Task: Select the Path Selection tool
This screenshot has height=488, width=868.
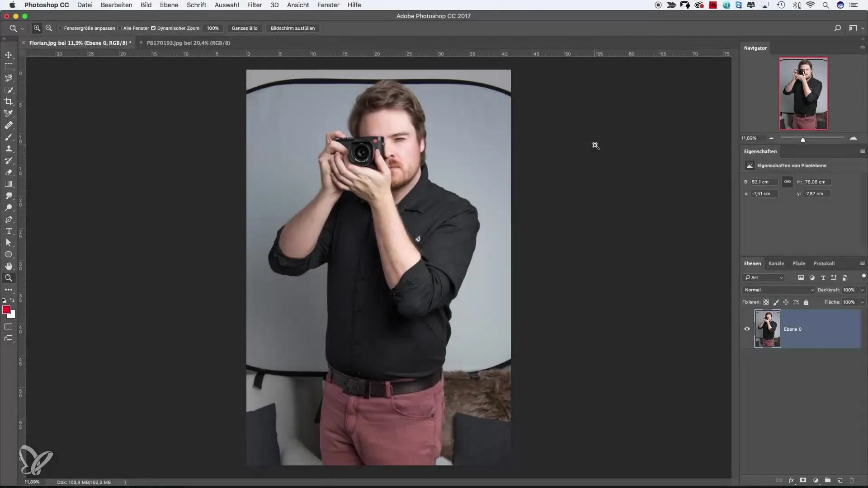Action: tap(9, 243)
